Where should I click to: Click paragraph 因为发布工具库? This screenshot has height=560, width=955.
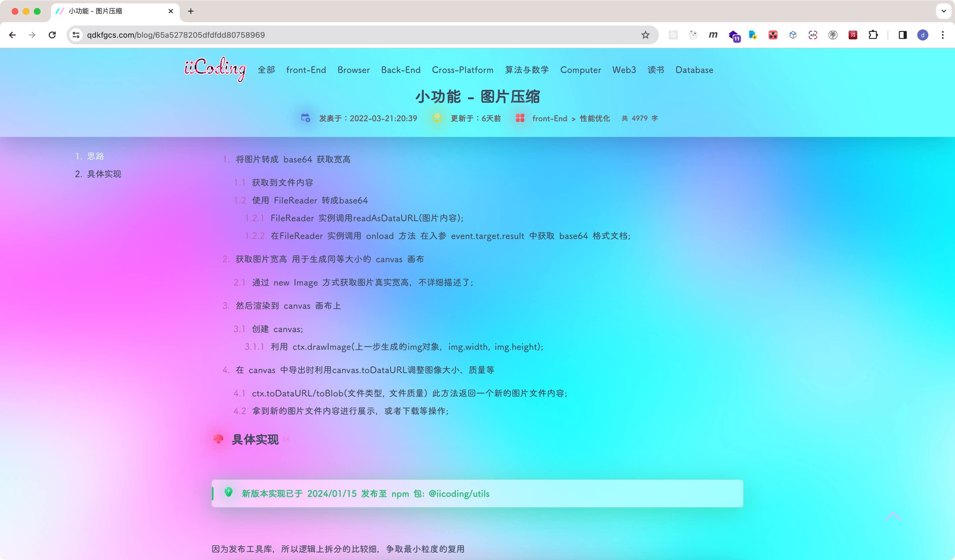point(338,549)
